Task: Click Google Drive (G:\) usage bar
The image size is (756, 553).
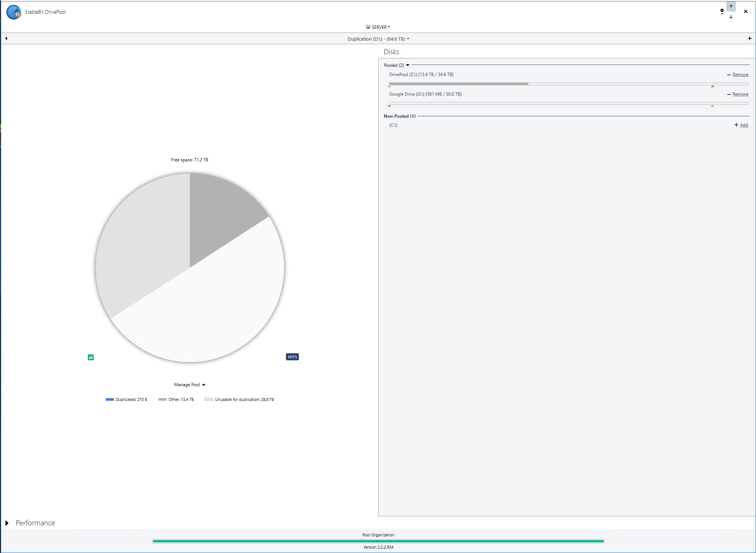Action: click(x=569, y=103)
